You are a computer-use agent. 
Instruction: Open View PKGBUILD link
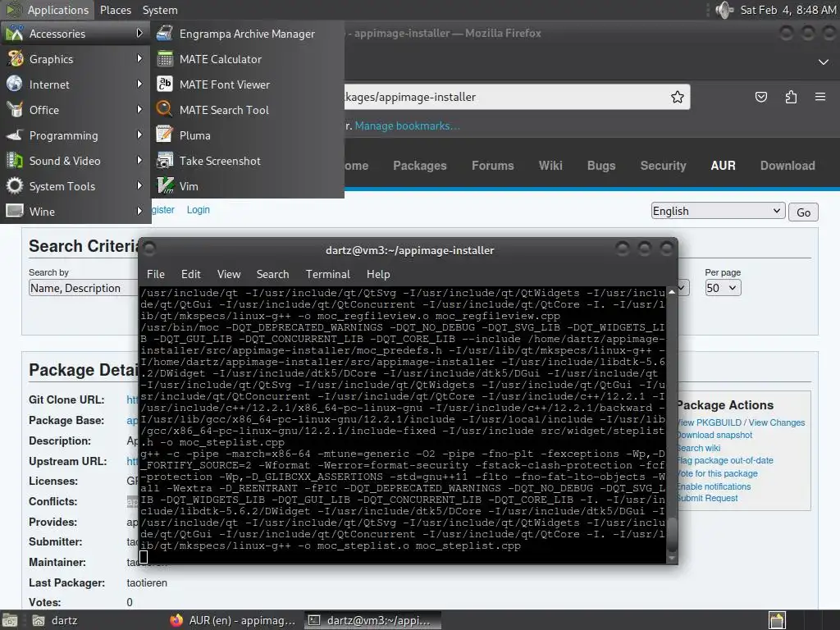[710, 422]
